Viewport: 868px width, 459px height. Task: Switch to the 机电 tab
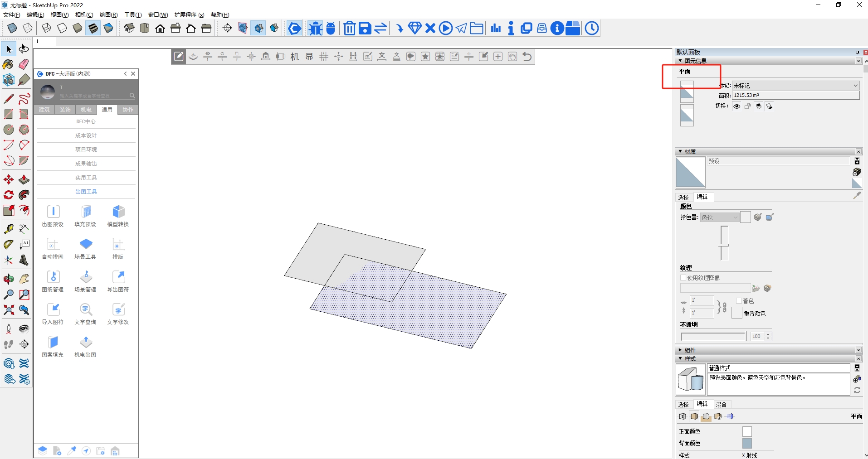[x=86, y=110]
